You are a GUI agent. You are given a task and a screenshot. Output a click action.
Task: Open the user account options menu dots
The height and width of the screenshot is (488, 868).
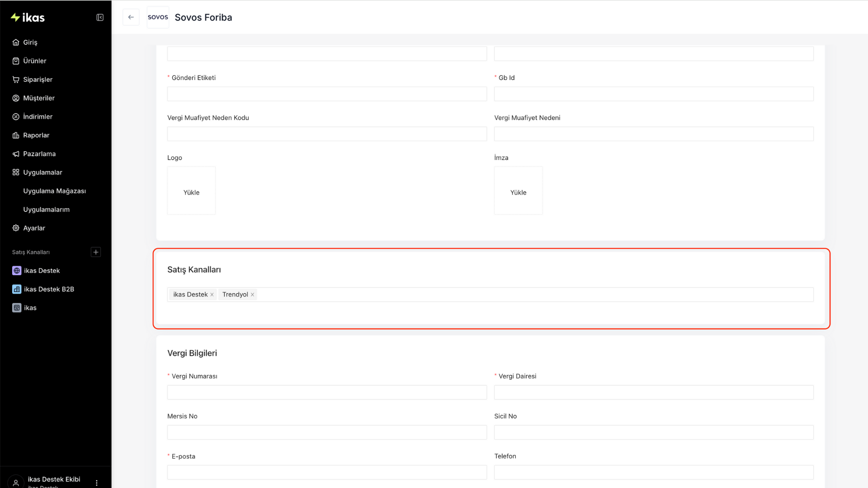pyautogui.click(x=97, y=483)
